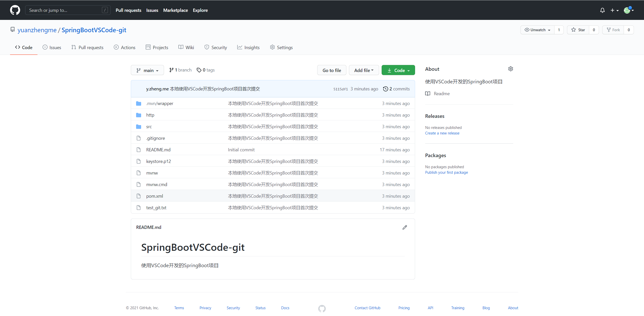Click the keystore.p12 file icon
The image size is (644, 316).
tap(139, 161)
